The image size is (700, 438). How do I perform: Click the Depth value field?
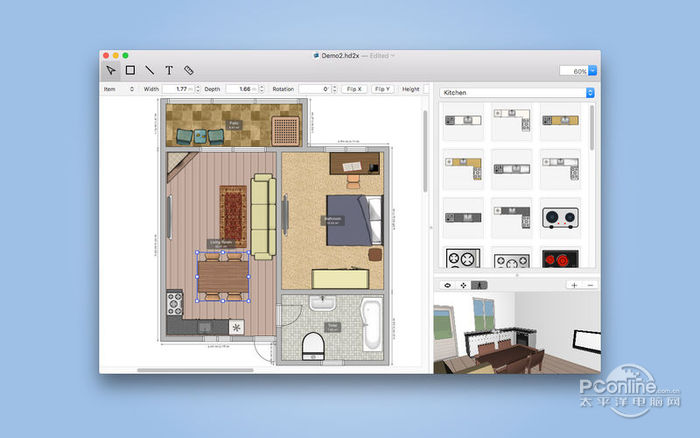pos(242,89)
